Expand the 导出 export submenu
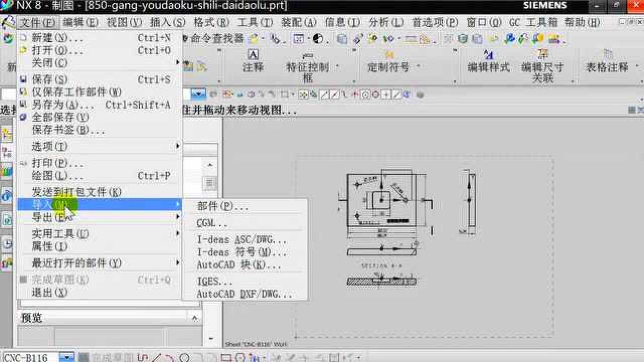Screen dimensions: 644x362 [x=100, y=217]
